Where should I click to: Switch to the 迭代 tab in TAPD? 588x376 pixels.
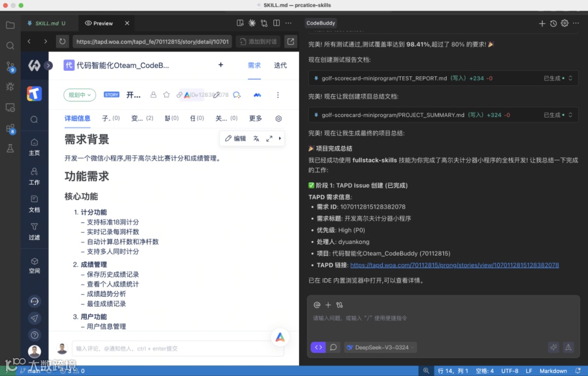(x=280, y=65)
